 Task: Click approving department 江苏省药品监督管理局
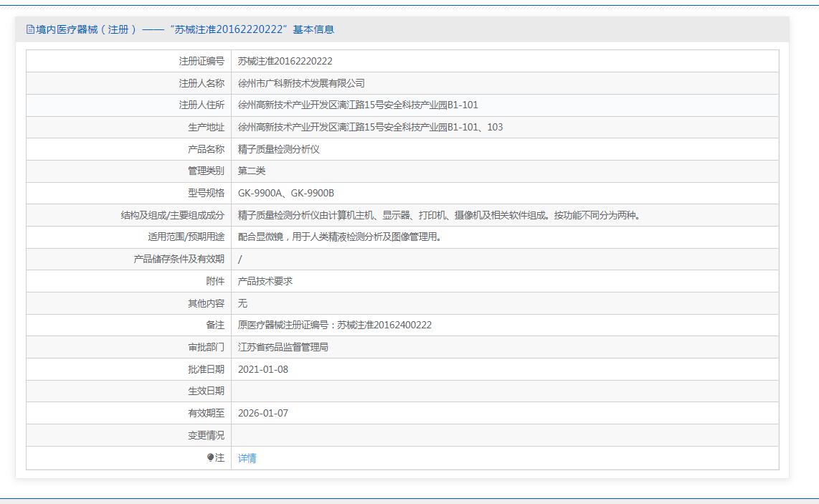[x=283, y=347]
